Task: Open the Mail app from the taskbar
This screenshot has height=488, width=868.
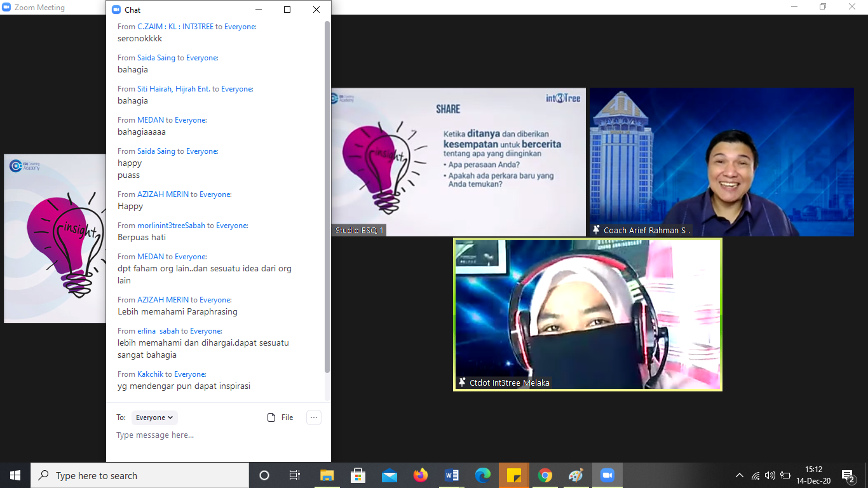Action: pos(390,475)
